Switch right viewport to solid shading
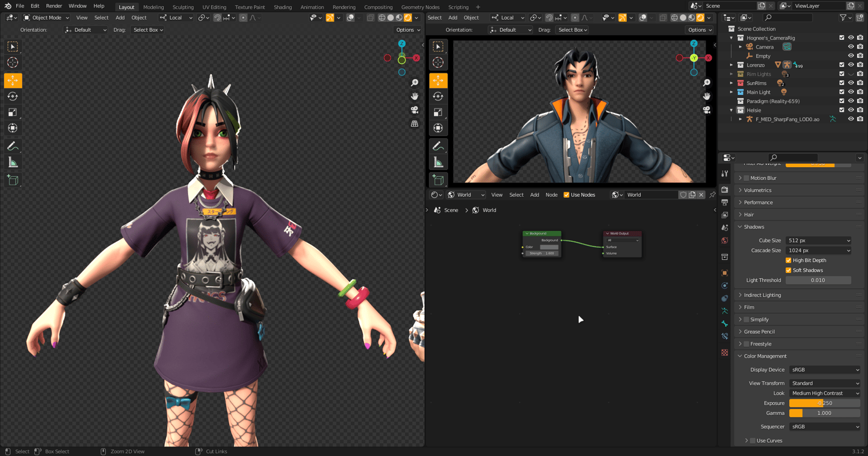The height and width of the screenshot is (456, 868). pyautogui.click(x=683, y=18)
